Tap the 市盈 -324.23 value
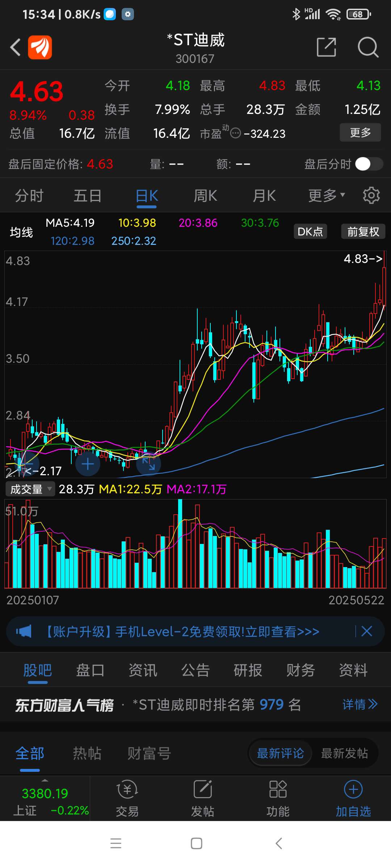391x868 pixels. tap(265, 133)
